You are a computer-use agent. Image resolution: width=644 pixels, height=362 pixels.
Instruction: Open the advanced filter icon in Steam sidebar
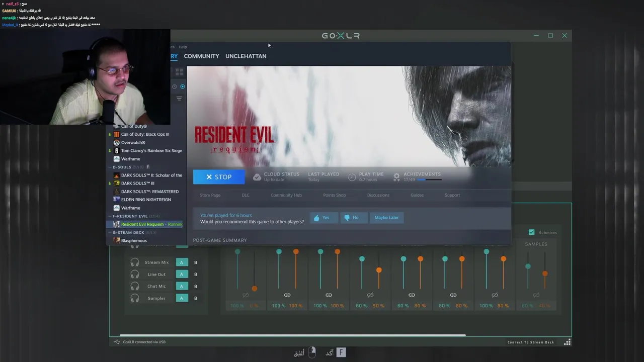[x=179, y=99]
